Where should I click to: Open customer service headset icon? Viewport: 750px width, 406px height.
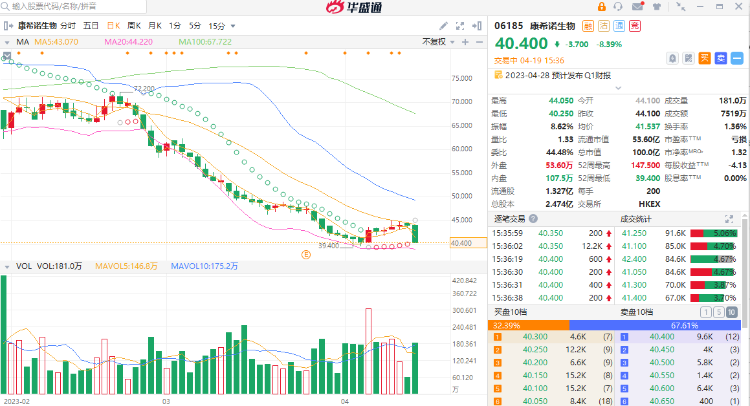[618, 7]
